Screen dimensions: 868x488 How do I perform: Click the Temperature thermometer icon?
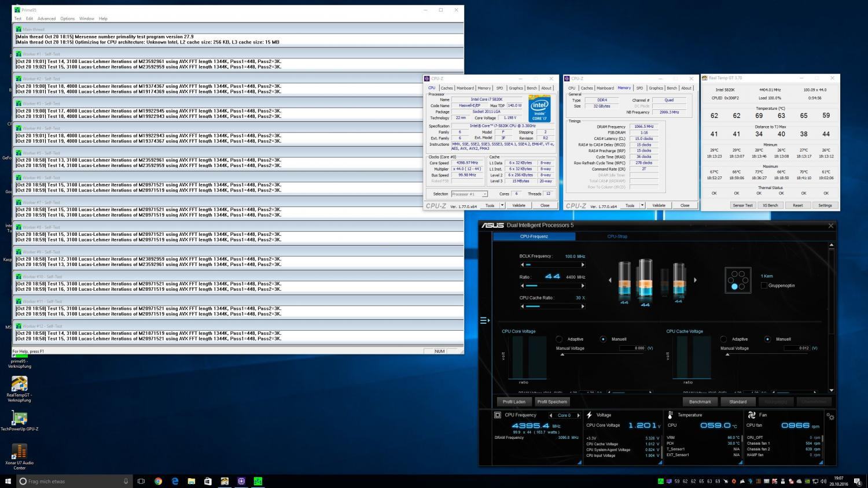click(x=670, y=415)
